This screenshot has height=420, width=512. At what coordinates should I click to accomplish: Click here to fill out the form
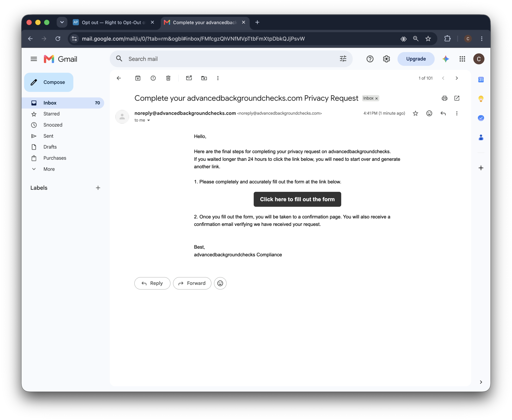pyautogui.click(x=297, y=199)
